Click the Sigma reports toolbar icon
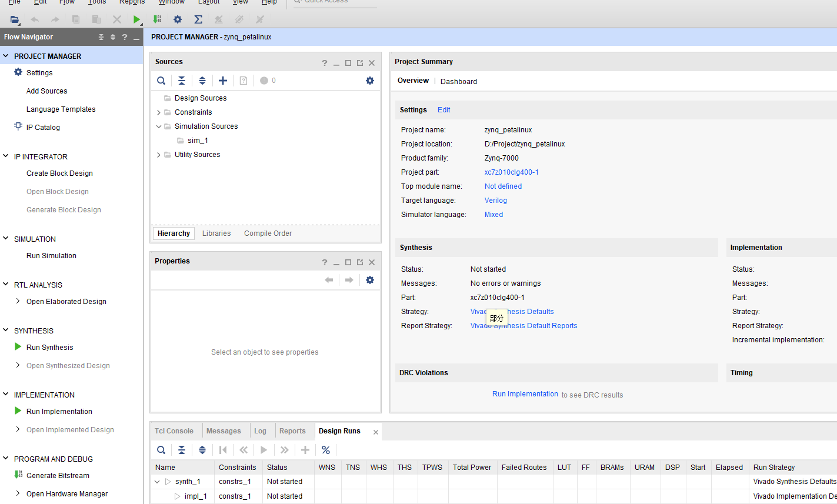This screenshot has width=837, height=504. [198, 19]
